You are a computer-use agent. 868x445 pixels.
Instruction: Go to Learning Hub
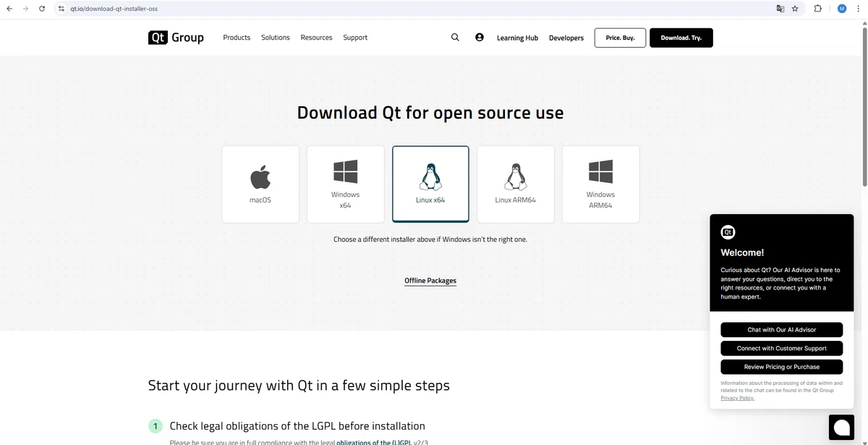point(517,38)
